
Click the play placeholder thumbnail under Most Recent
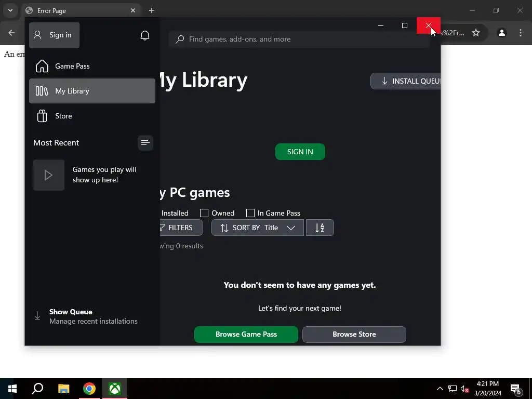[49, 175]
